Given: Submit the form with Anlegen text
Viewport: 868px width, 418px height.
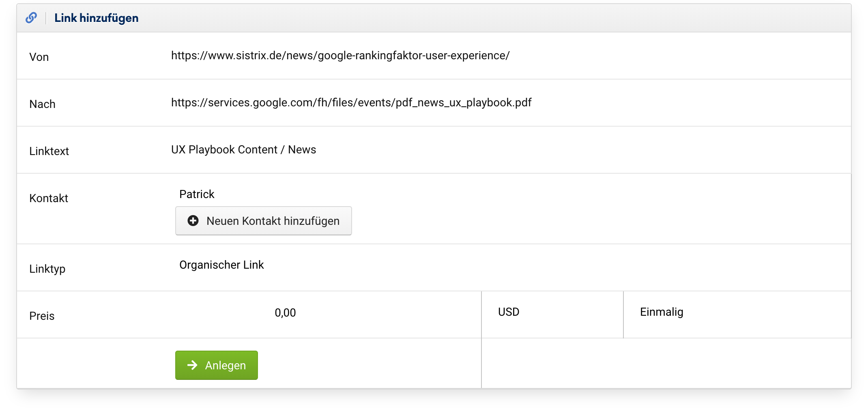Looking at the screenshot, I should point(225,365).
